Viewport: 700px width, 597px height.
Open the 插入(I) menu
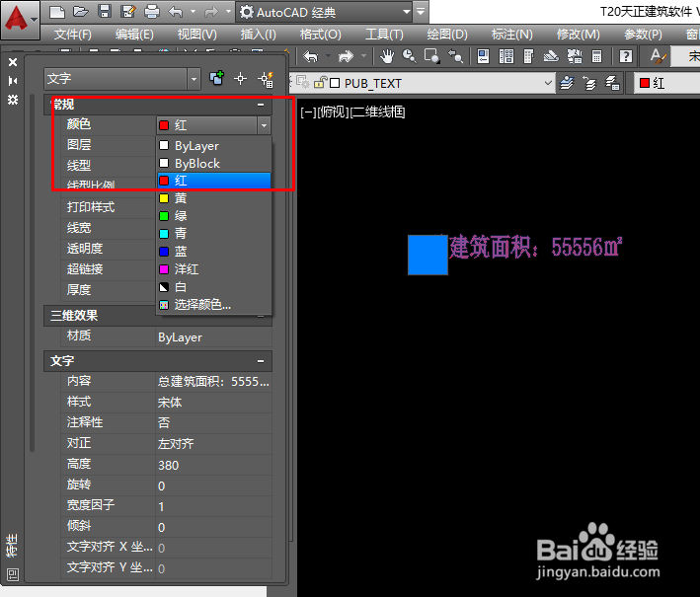(x=258, y=35)
